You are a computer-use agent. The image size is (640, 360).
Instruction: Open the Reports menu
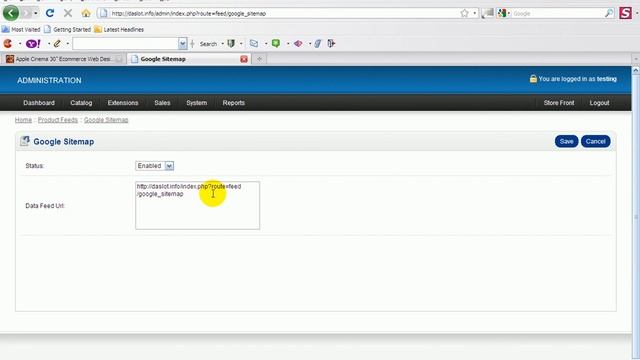click(x=233, y=103)
